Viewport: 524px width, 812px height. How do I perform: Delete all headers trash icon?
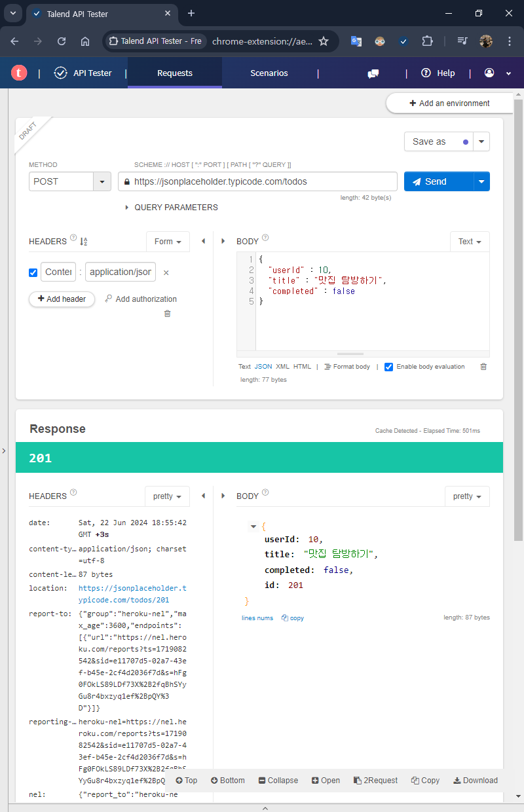pos(167,314)
